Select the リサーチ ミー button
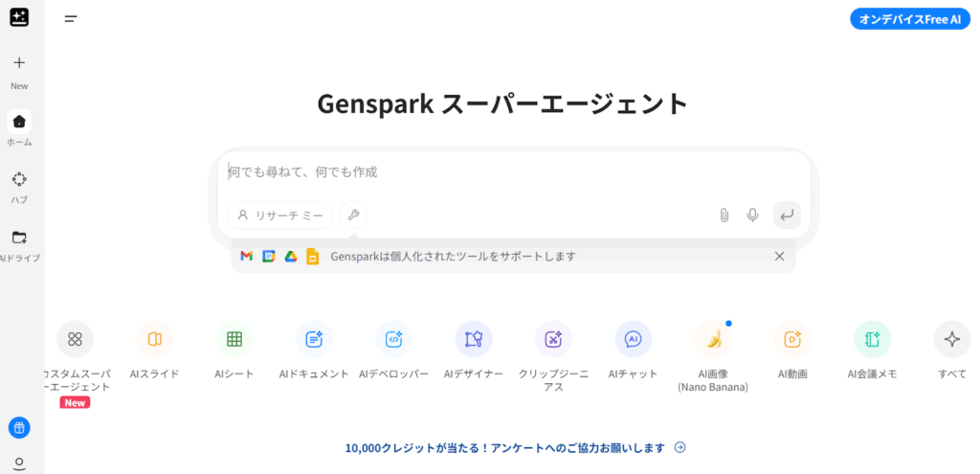 click(280, 215)
